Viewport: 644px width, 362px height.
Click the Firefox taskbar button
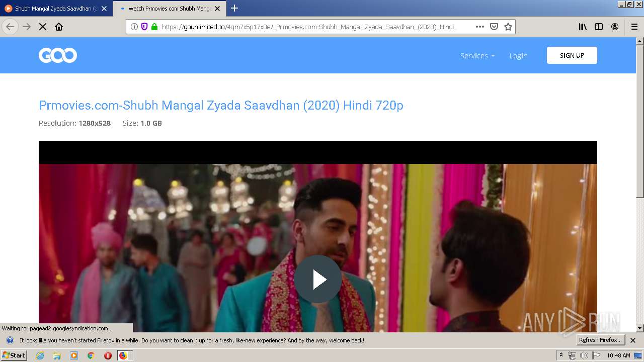pyautogui.click(x=124, y=355)
